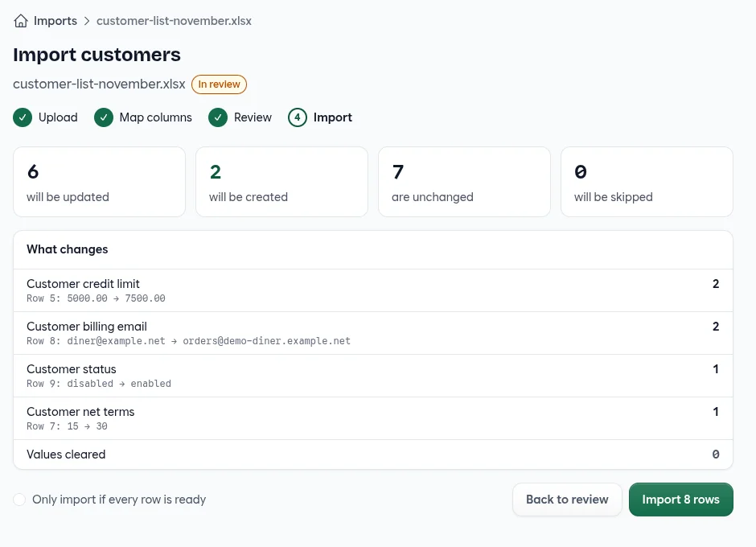
Task: Select the Customer net terms row
Action: coord(373,418)
